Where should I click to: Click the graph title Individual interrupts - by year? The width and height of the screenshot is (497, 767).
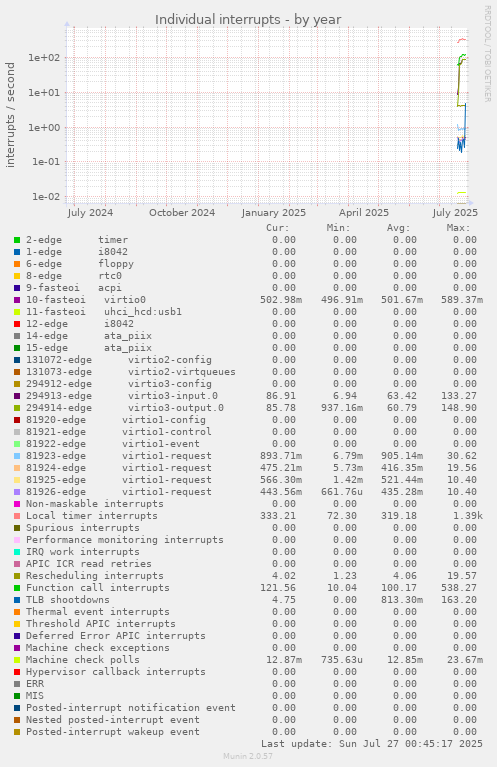coord(248,20)
